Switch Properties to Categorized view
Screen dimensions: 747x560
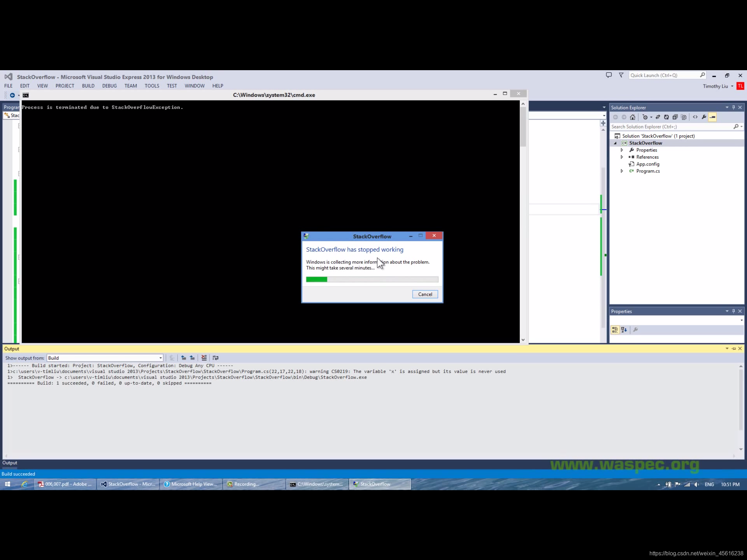615,330
